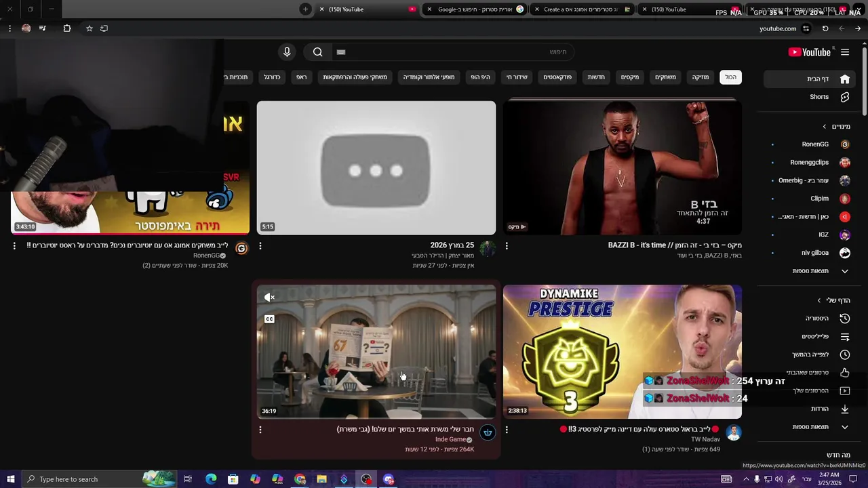Open the Ronenggclips subscription
This screenshot has height=488, width=868.
point(810,163)
